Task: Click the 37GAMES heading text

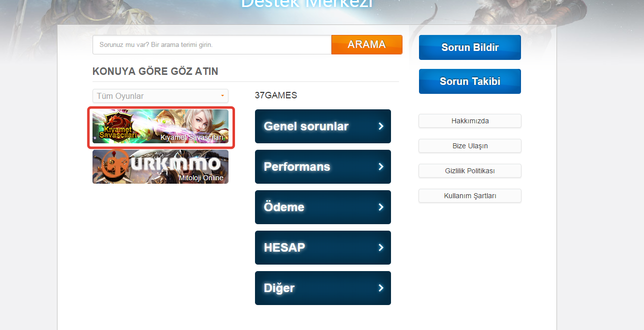Action: (x=276, y=95)
